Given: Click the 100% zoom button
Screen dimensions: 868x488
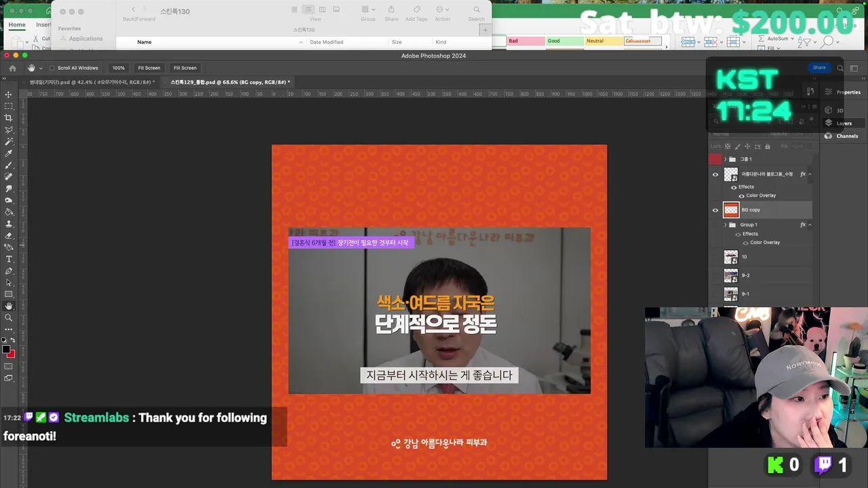Looking at the screenshot, I should (119, 68).
